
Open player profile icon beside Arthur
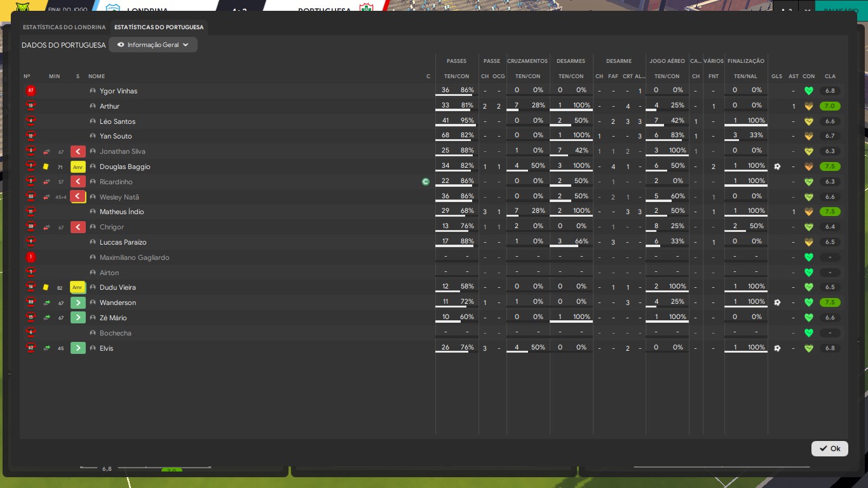[93, 106]
